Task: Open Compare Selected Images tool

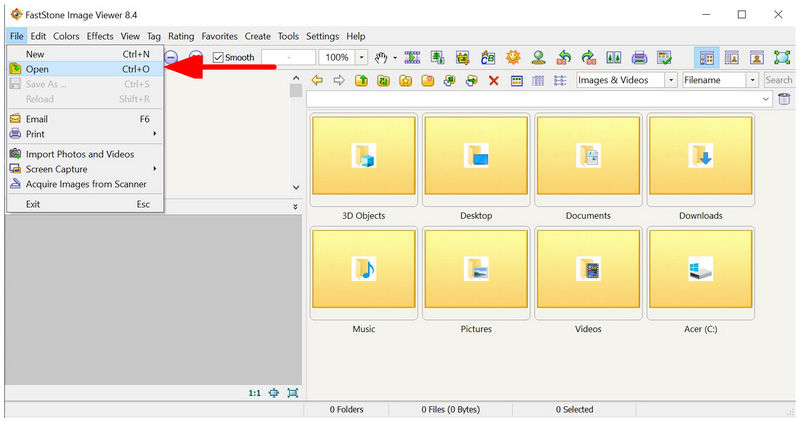Action: tap(614, 57)
